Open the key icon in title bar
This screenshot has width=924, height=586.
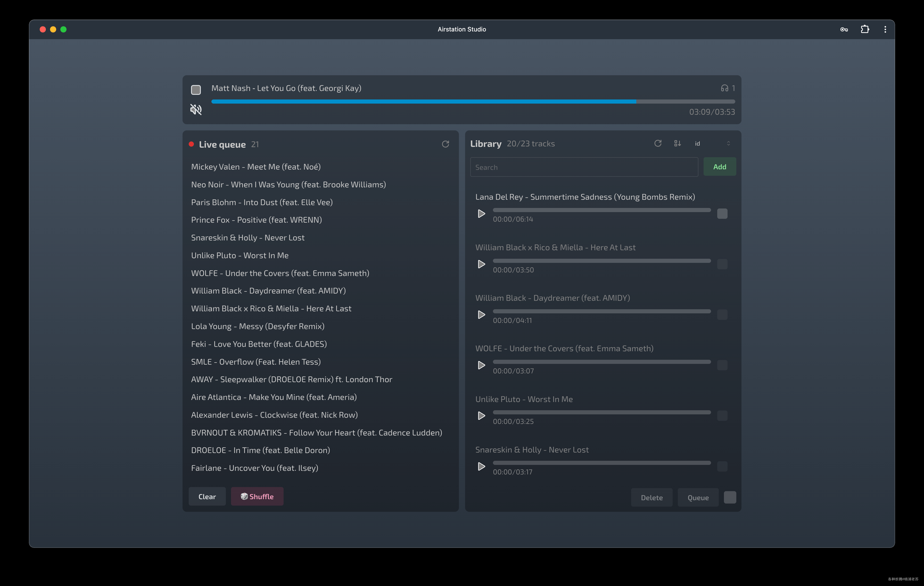(844, 30)
